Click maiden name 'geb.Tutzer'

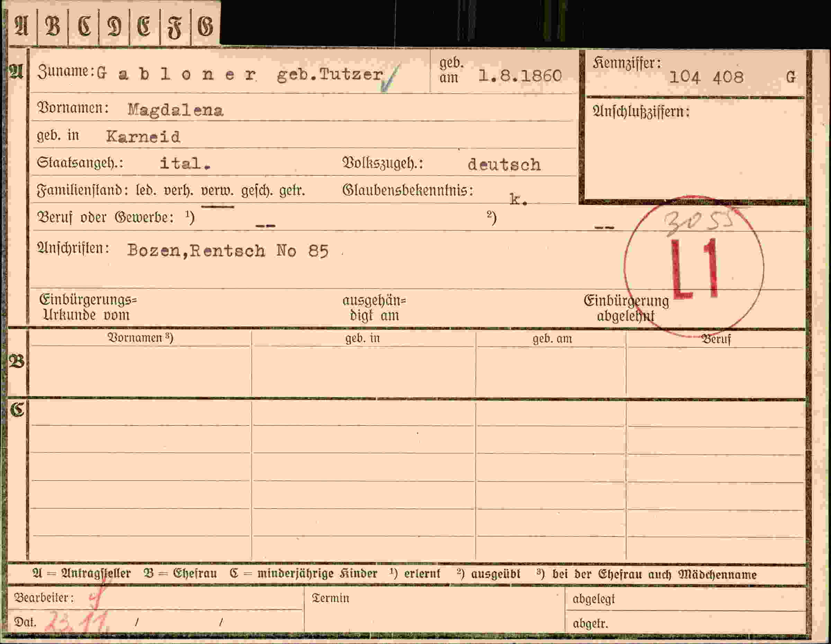[330, 75]
